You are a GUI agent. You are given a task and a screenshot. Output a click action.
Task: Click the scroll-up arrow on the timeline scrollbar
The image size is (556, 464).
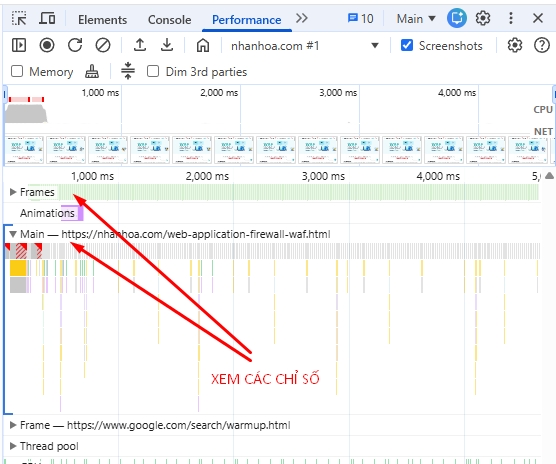tap(549, 175)
